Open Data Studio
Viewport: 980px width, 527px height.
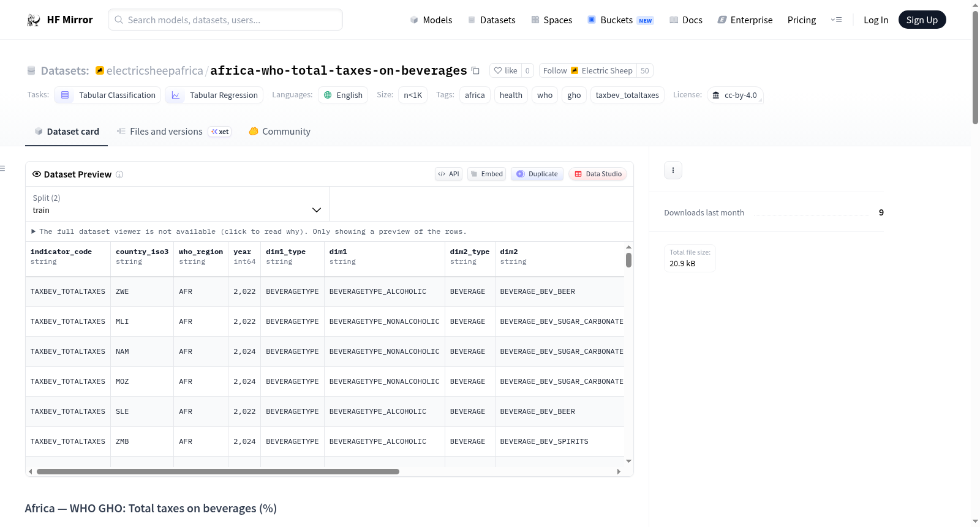coord(598,174)
